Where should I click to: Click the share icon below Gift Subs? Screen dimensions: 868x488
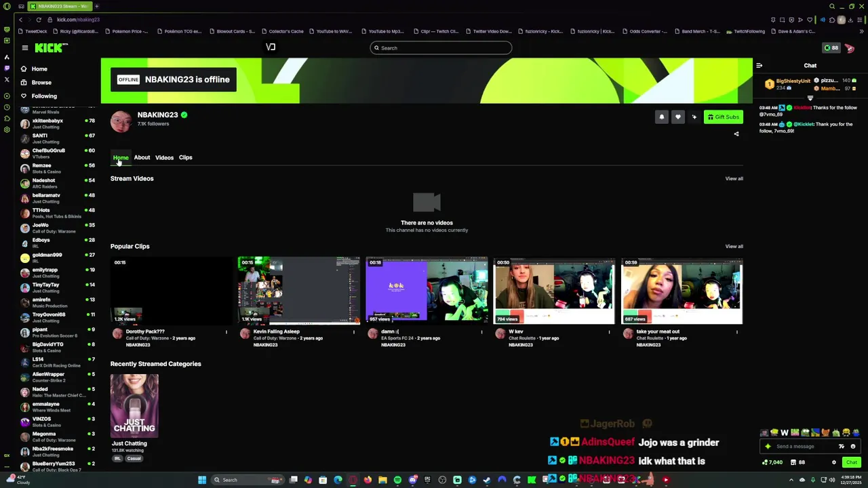point(736,134)
